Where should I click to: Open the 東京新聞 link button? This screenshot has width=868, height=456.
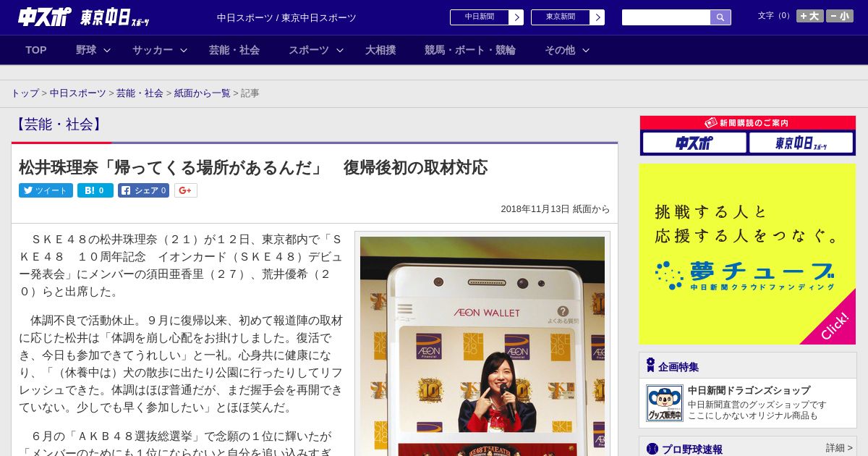tap(561, 17)
